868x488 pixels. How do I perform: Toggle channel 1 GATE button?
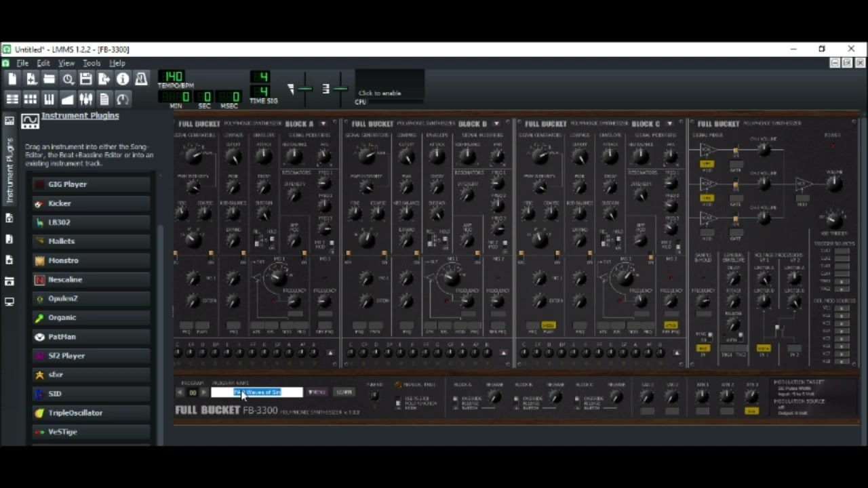click(735, 164)
